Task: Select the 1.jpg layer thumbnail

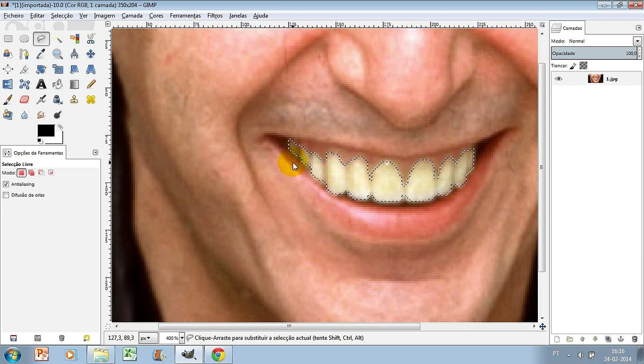Action: click(595, 79)
